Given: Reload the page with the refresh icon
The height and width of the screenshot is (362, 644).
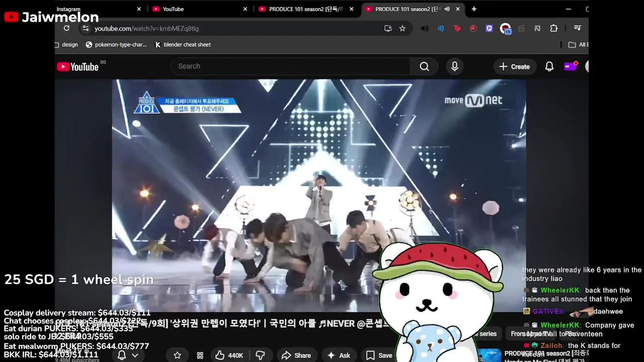Looking at the screenshot, I should point(66,28).
